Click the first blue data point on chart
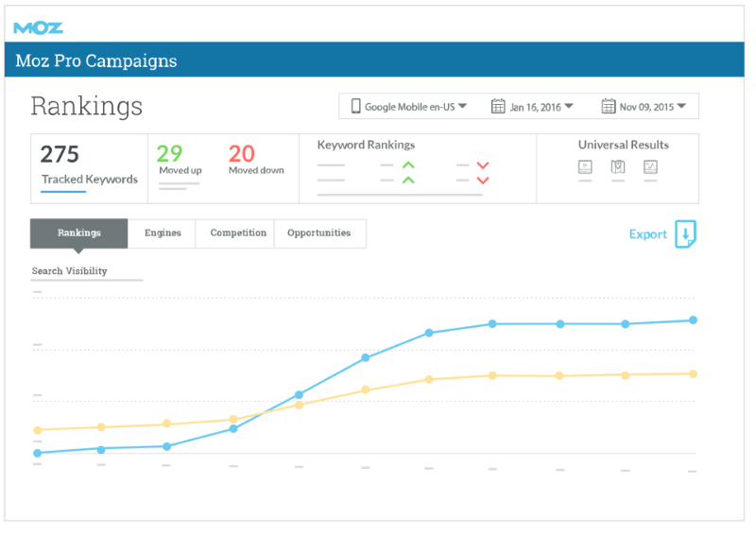Screen dimensions: 756x535 coord(37,454)
